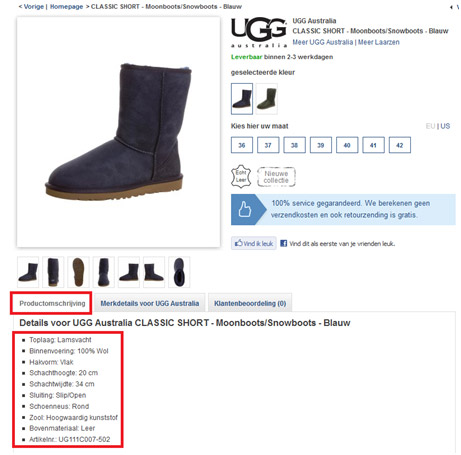The height and width of the screenshot is (455, 461).
Task: Open the Productomschrijving tab
Action: coord(52,303)
